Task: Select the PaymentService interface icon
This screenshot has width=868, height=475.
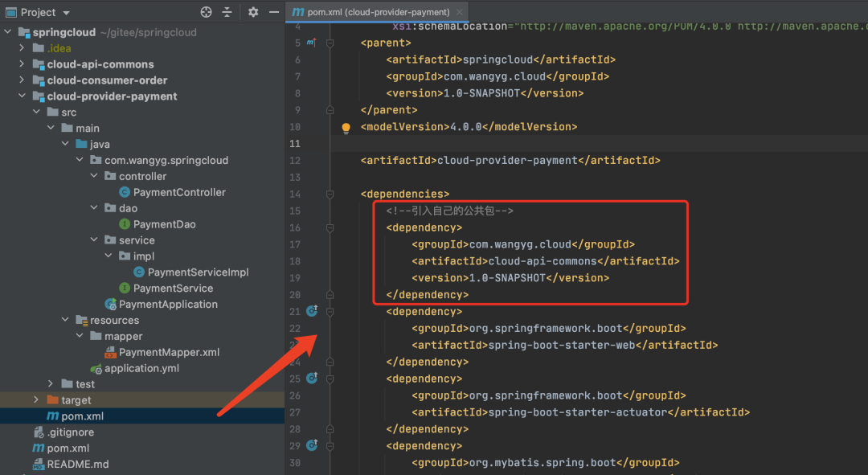Action: tap(125, 288)
